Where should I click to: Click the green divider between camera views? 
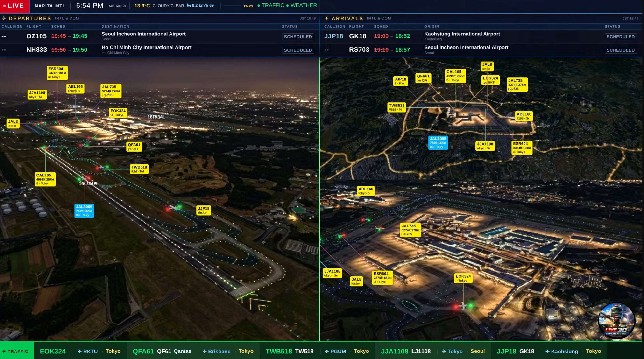[x=319, y=200]
